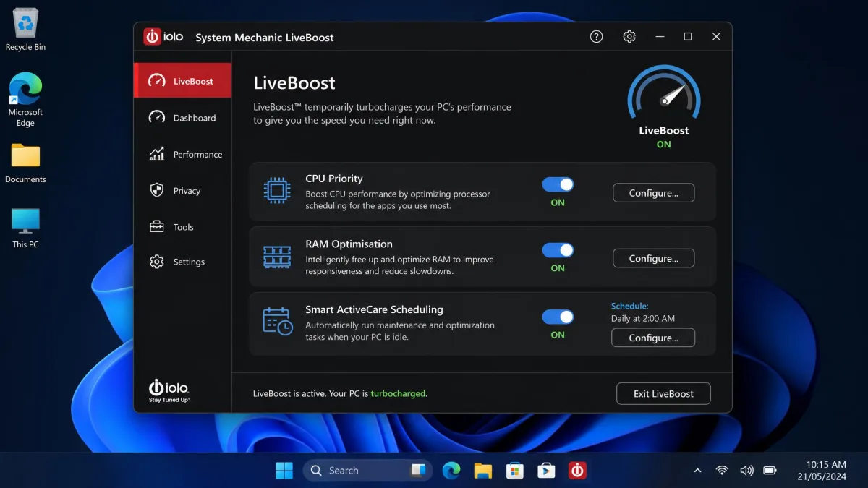The height and width of the screenshot is (488, 868).
Task: Click the iolo Stay Tuned Up logo
Action: click(169, 391)
